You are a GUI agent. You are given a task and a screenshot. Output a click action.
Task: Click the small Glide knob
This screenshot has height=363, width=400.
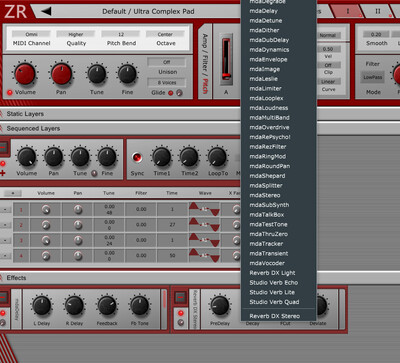pos(179,93)
